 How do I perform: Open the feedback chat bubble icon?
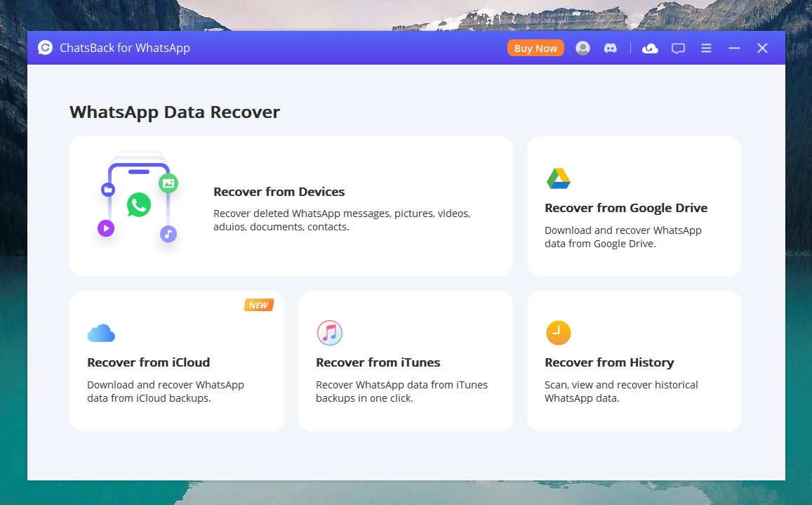pos(679,48)
